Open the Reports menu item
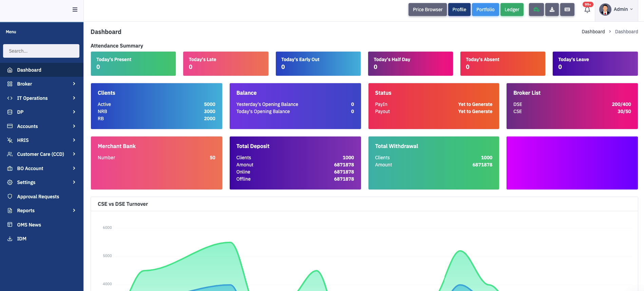The height and width of the screenshot is (291, 644). pos(26,211)
